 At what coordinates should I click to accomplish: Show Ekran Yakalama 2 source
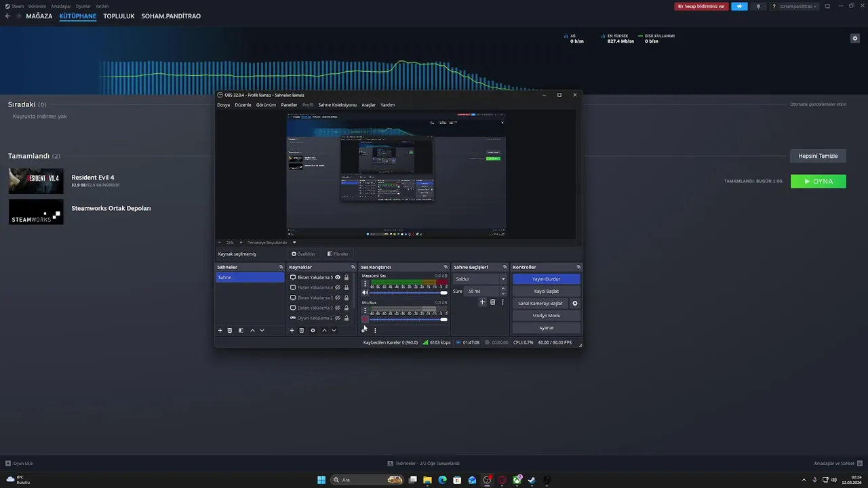coord(338,308)
